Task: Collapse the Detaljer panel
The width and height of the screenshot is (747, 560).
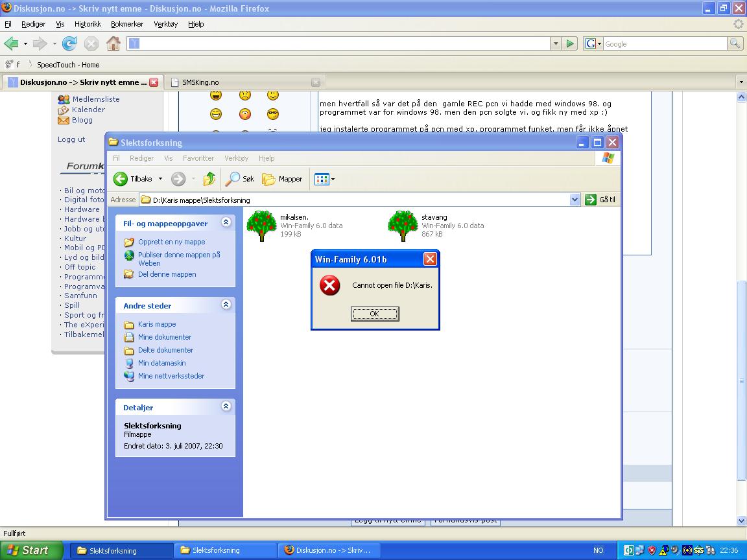Action: coord(226,406)
